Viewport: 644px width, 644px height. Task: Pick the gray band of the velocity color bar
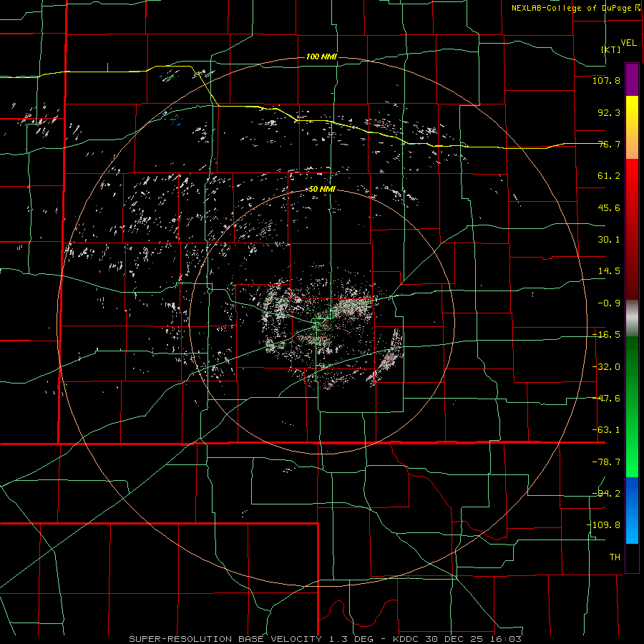(x=632, y=318)
